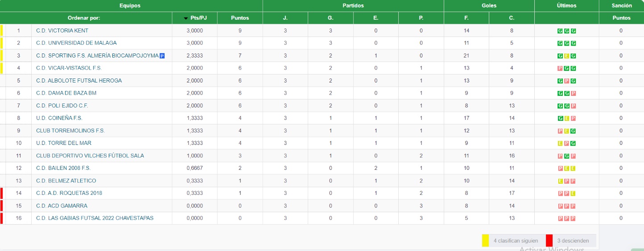Viewport: 644px width, 251px height.
Task: Open C.D. VICTORIA KENT team link
Action: click(62, 31)
